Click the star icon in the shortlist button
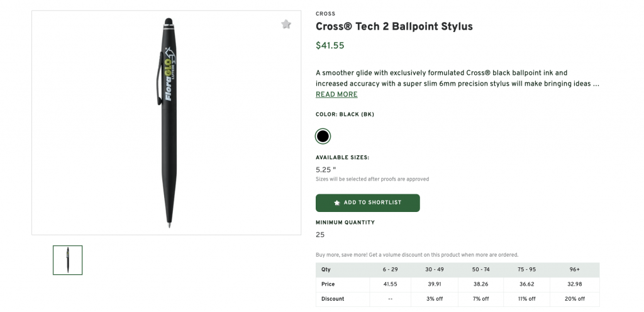Viewport: 644px width, 312px height. point(337,203)
